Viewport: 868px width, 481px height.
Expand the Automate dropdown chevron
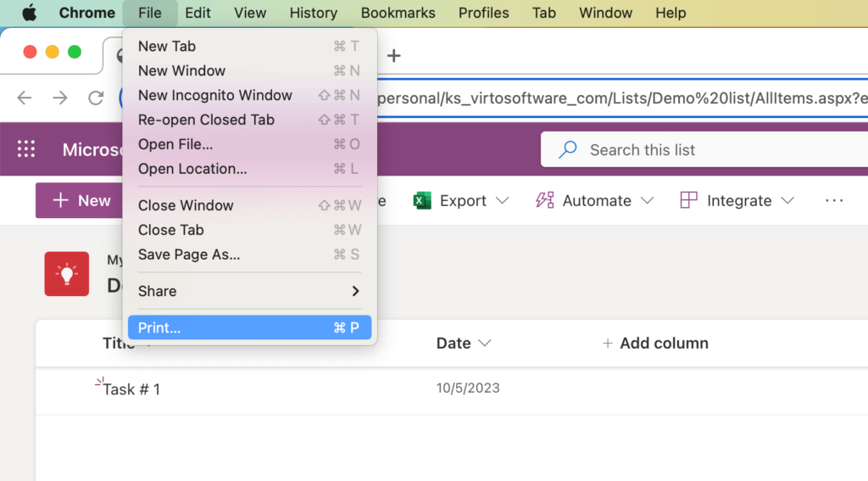[x=647, y=200]
